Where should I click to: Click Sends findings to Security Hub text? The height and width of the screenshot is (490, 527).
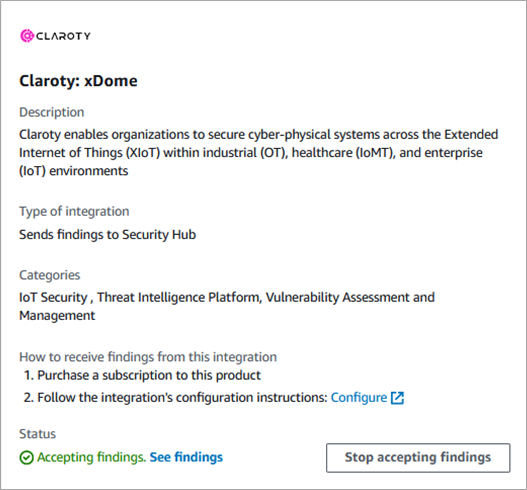(108, 235)
